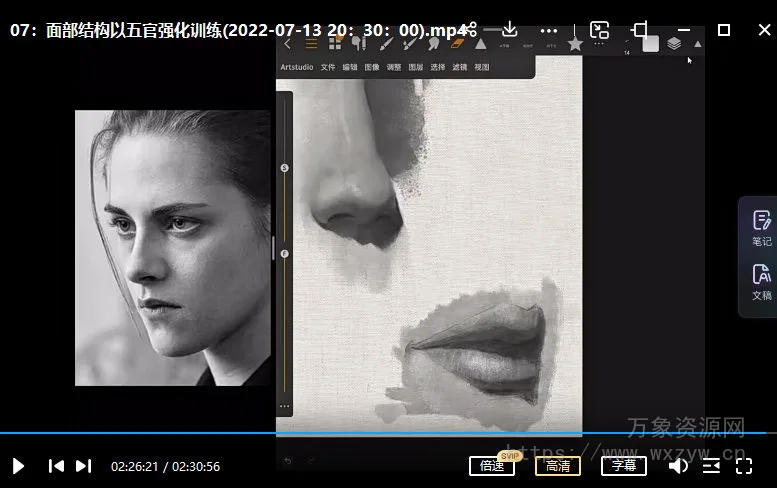The height and width of the screenshot is (488, 777).
Task: Go back to the previous video
Action: tap(56, 466)
